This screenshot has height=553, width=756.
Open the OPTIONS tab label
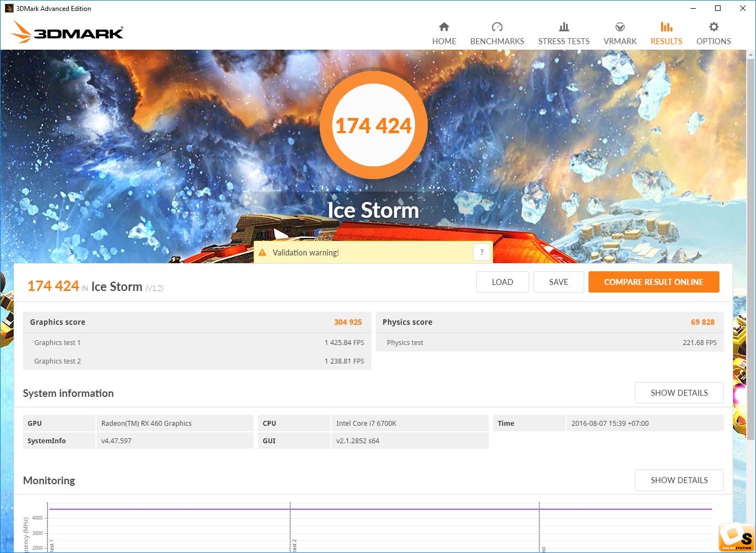pos(713,41)
